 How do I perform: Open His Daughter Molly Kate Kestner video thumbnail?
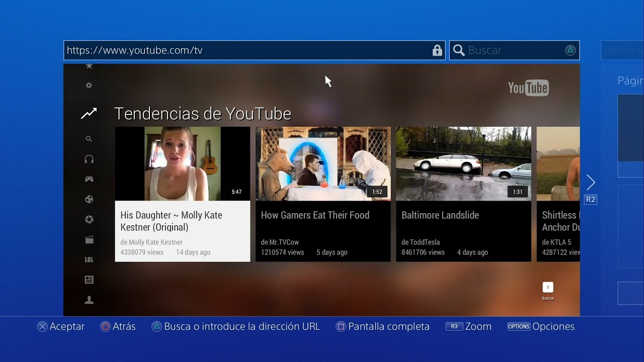point(183,164)
